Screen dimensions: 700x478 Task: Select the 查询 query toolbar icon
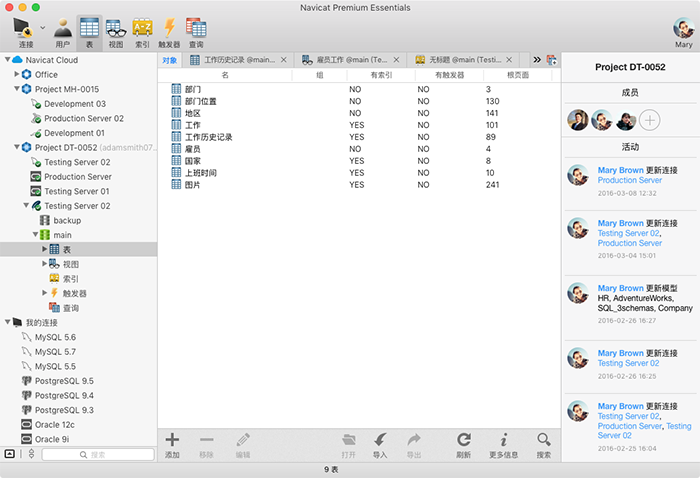(196, 32)
